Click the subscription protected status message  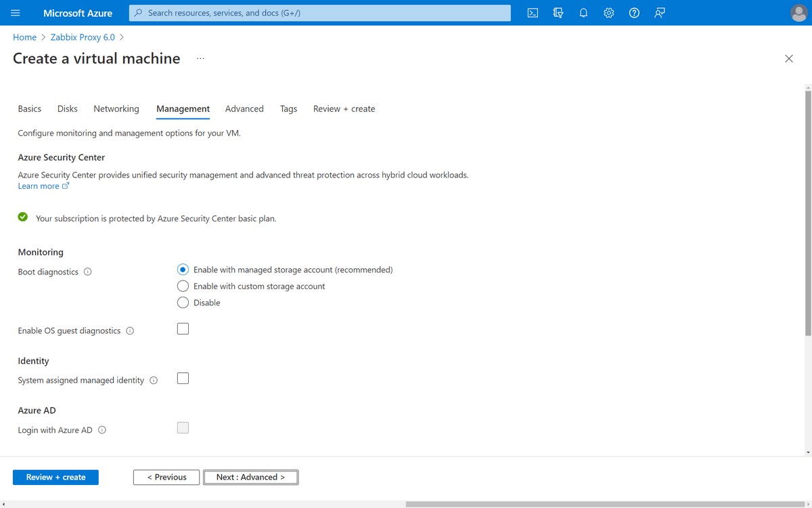pyautogui.click(x=156, y=219)
